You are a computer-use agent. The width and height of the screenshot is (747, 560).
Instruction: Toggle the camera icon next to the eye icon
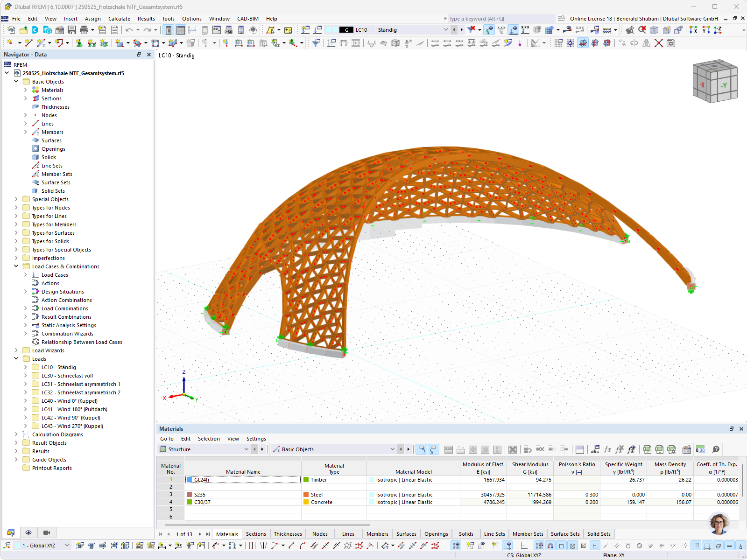[x=47, y=533]
